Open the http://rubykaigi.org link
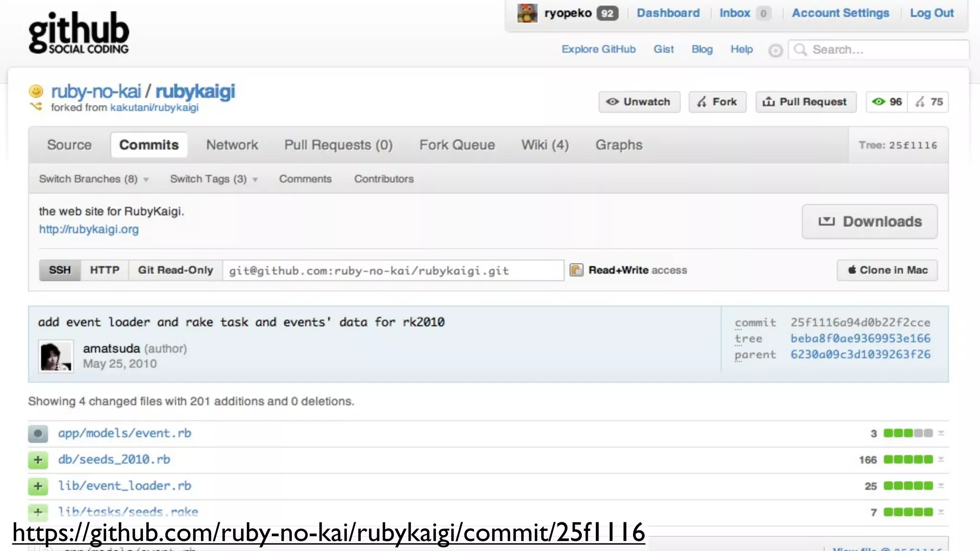This screenshot has height=551, width=980. pyautogui.click(x=89, y=230)
